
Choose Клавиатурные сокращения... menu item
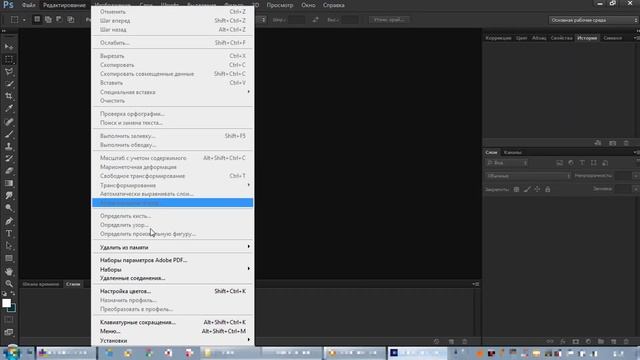tap(173, 322)
